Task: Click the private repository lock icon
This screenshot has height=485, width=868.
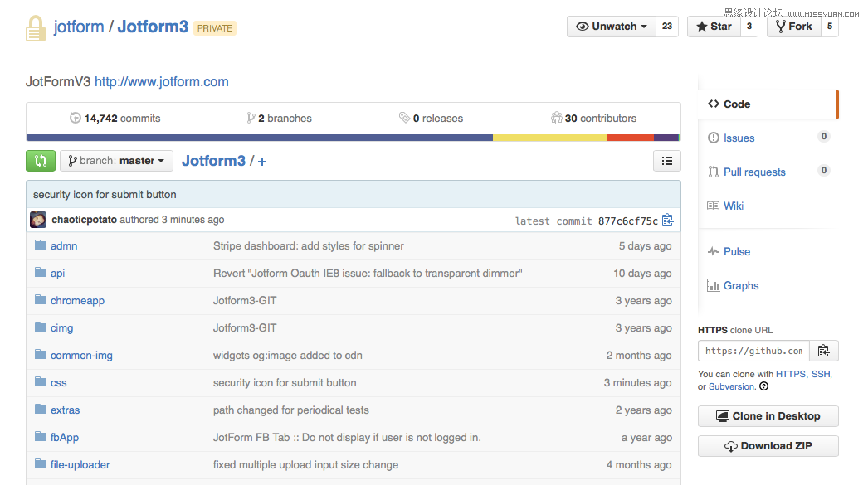Action: (36, 28)
